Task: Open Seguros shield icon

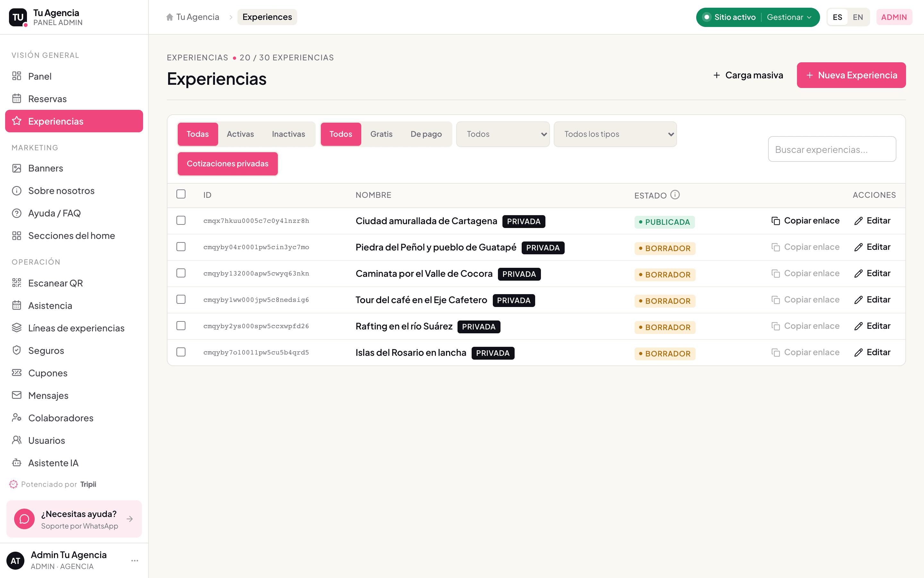Action: [x=16, y=351]
